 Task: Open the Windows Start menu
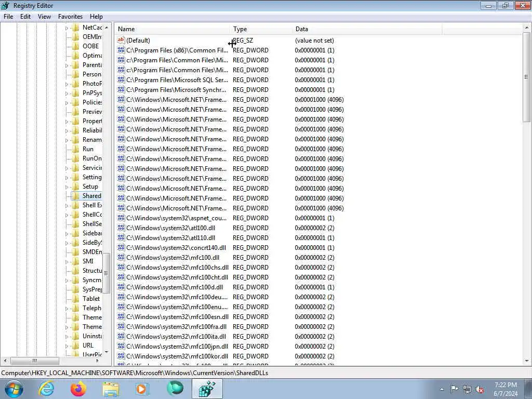click(x=14, y=389)
